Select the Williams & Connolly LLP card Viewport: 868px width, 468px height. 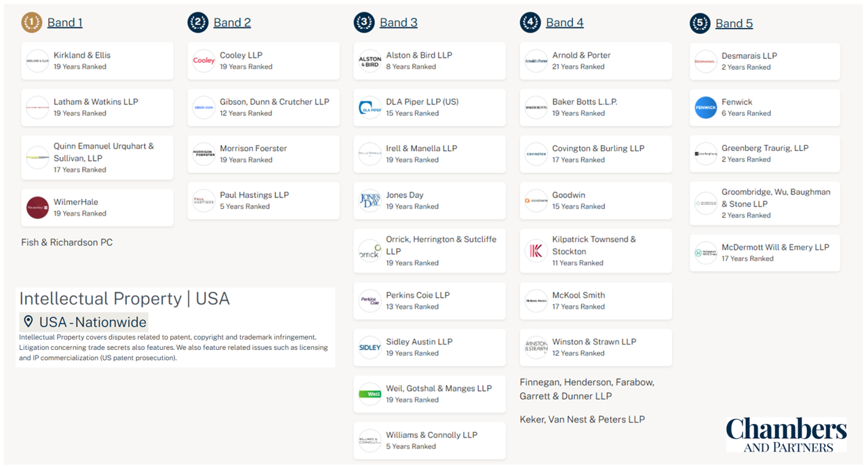click(x=429, y=441)
